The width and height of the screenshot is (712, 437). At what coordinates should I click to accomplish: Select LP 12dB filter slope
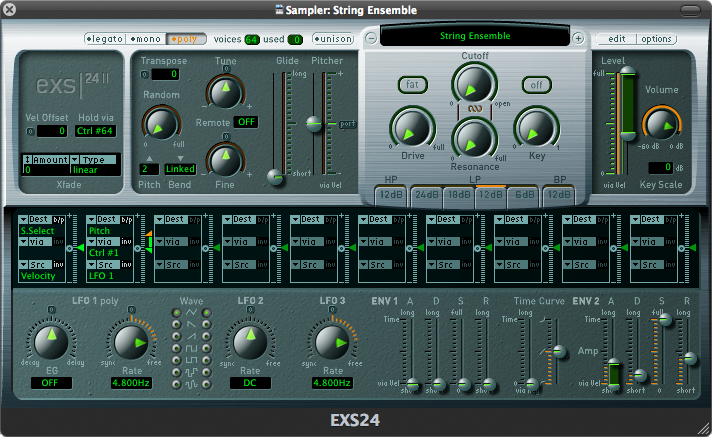pos(491,195)
